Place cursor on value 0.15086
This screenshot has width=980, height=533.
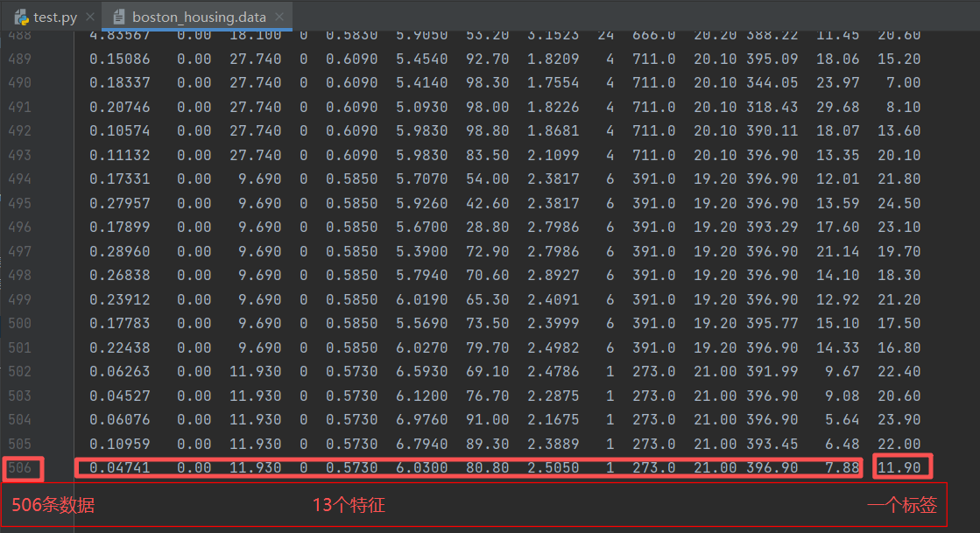(119, 59)
